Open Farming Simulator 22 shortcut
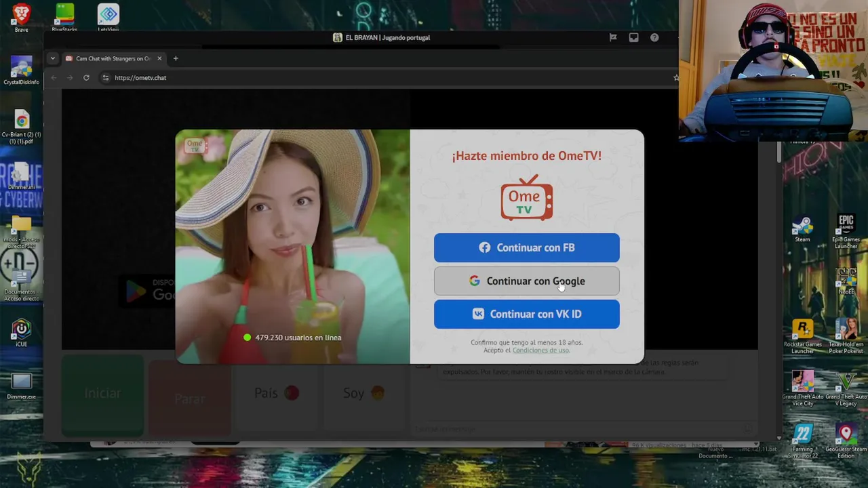 pos(802,441)
